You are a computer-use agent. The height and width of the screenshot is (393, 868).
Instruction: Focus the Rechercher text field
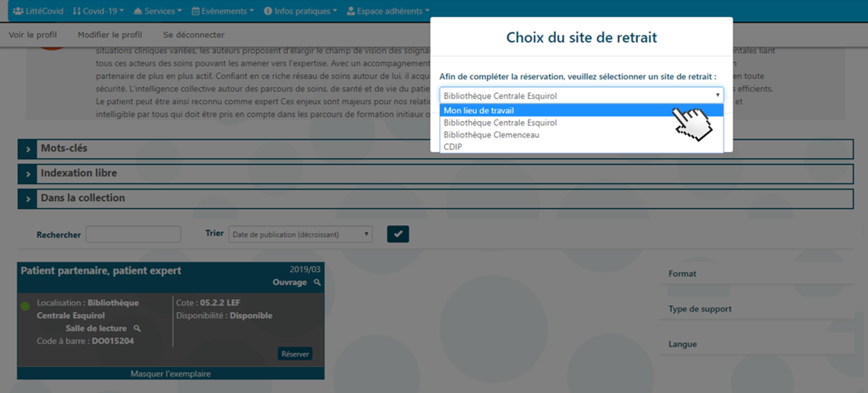[133, 234]
